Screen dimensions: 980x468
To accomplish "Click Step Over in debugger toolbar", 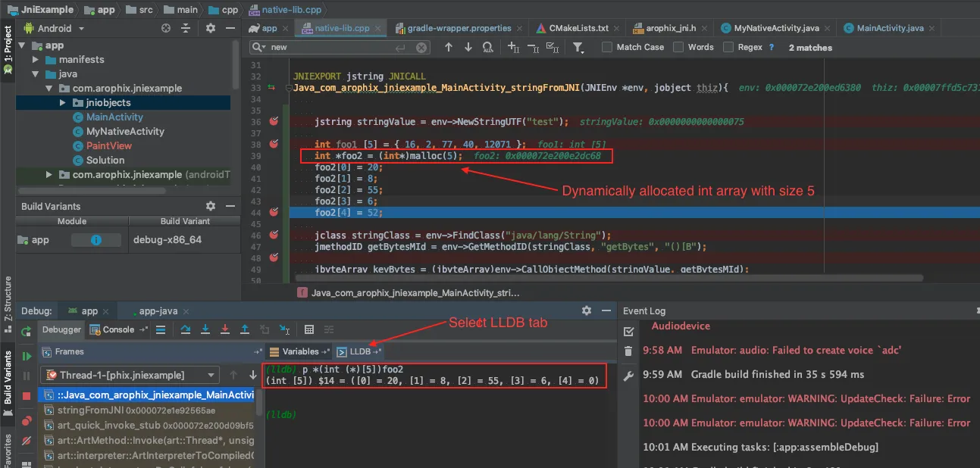I will coord(186,329).
